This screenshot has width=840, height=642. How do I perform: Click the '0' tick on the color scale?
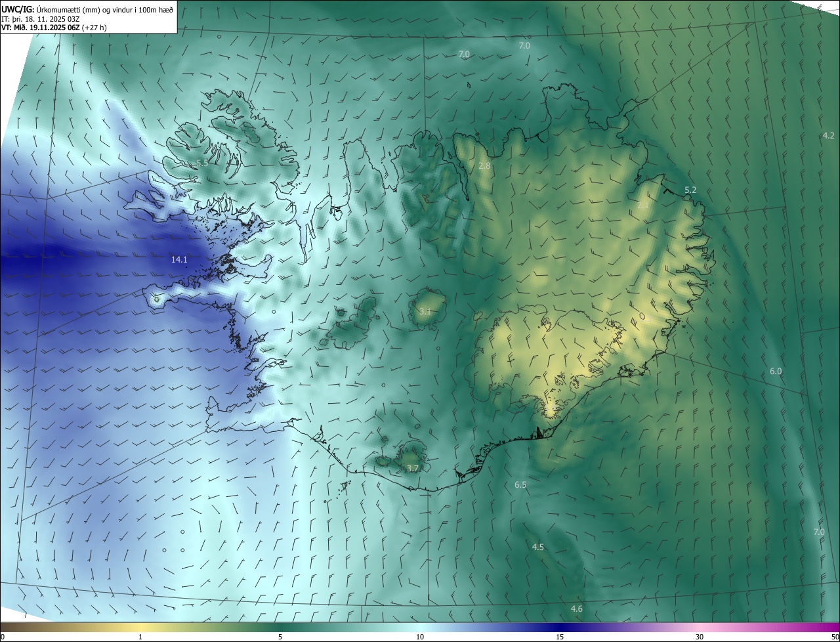[x=3, y=637]
